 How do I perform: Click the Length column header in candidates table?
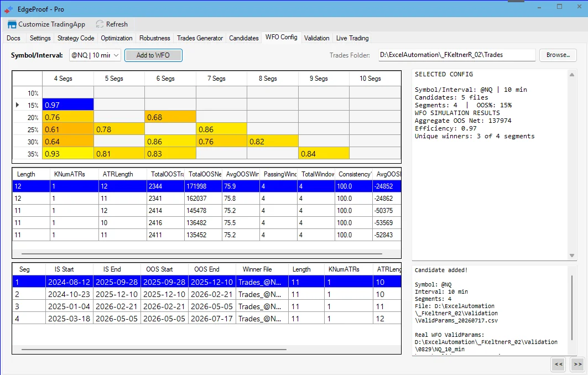coord(32,174)
